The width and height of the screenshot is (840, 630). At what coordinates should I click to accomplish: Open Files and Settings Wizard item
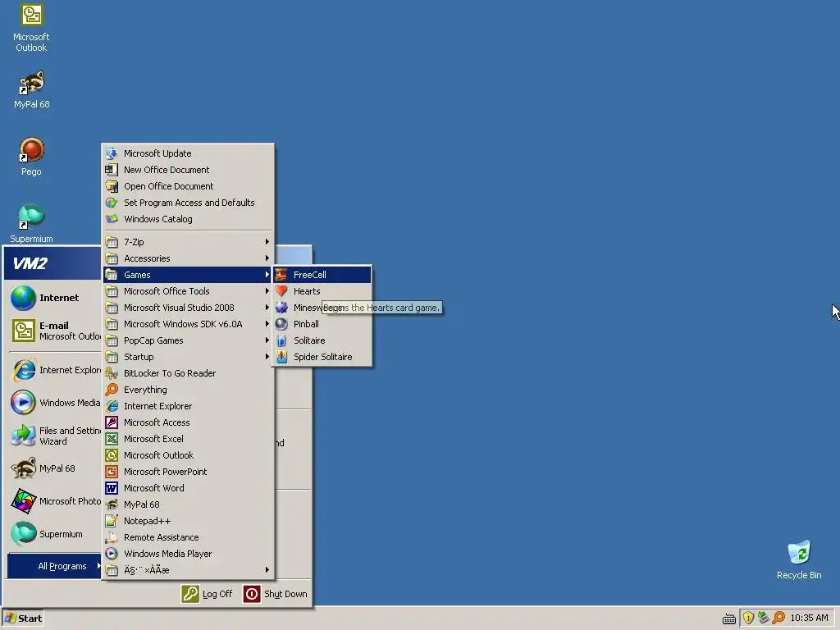coord(54,436)
